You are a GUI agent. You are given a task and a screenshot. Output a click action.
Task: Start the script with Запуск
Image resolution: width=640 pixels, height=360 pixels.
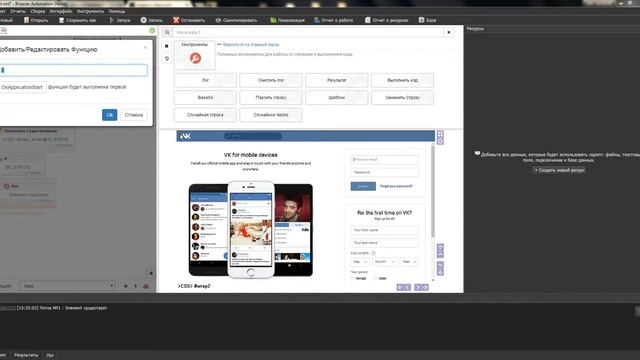[x=120, y=20]
